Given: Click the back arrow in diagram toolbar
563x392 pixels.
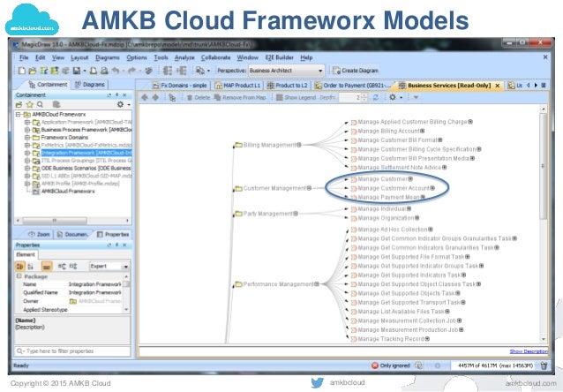Looking at the screenshot, I should [145, 97].
